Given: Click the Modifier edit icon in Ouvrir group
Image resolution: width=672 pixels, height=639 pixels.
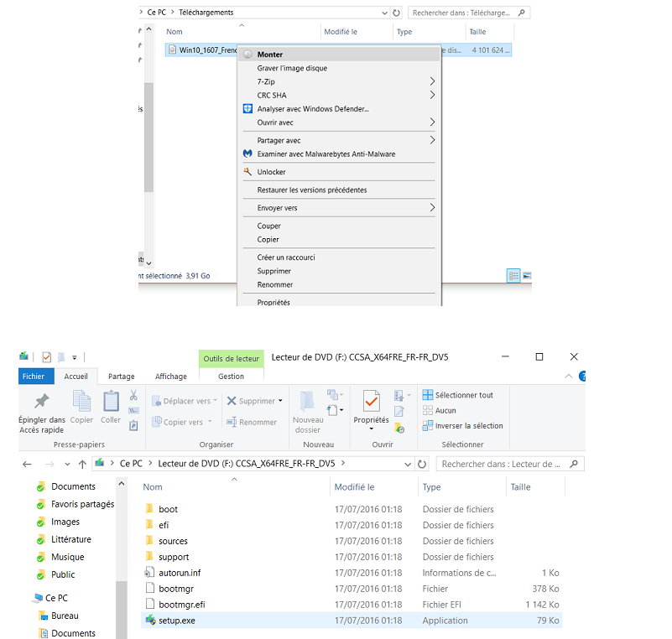Looking at the screenshot, I should click(399, 412).
